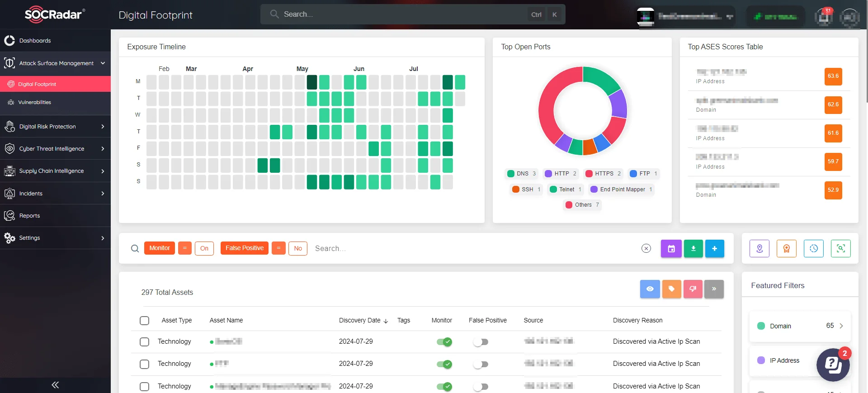Toggle the Others legend swatch
868x393 pixels.
pyautogui.click(x=569, y=205)
